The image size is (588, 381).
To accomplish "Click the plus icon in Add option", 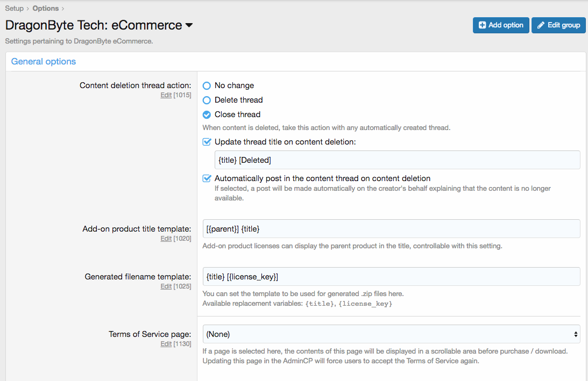I will [x=482, y=25].
